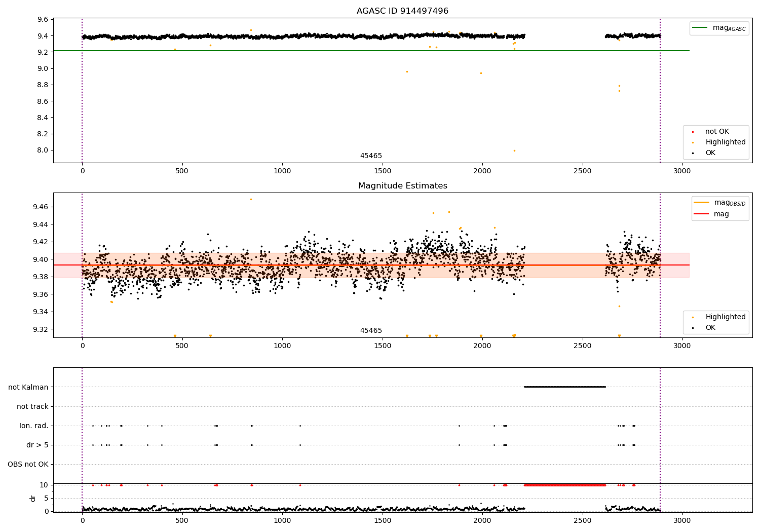
Task: Click the "Magnitude Estimates" plot title
Action: point(402,186)
